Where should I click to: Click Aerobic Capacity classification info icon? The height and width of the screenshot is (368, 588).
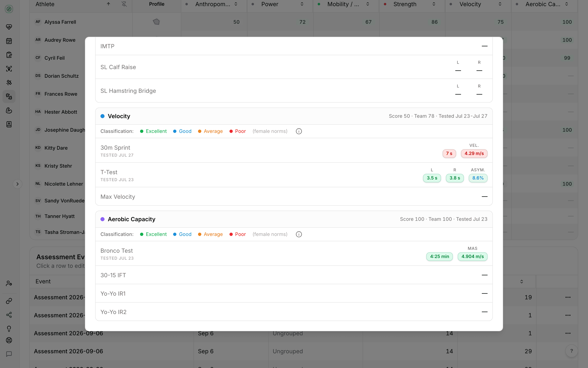point(299,234)
